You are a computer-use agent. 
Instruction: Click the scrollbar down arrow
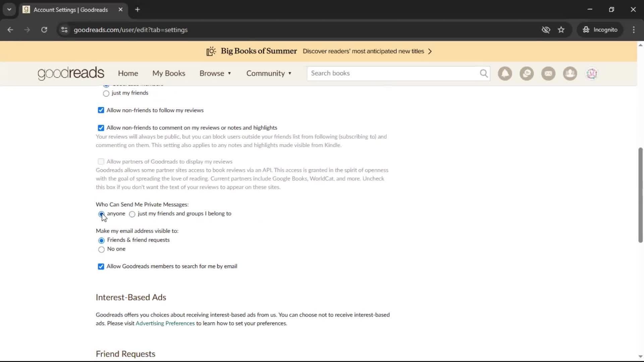(640, 357)
